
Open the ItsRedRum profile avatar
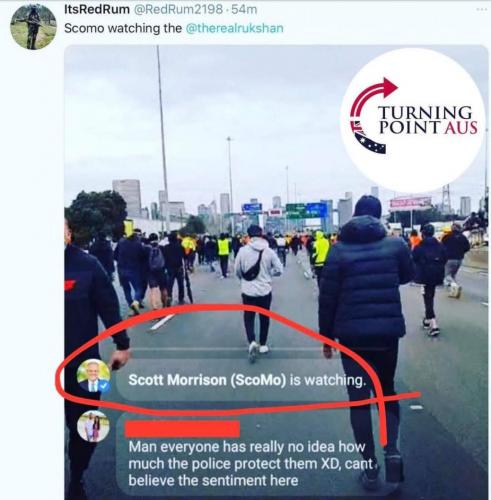[x=33, y=27]
